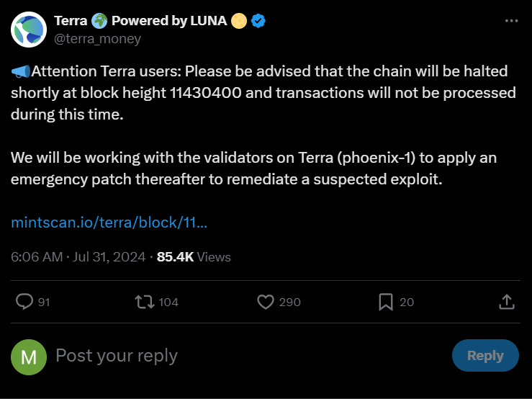Click the green M user avatar
Image resolution: width=532 pixels, height=399 pixels.
[x=29, y=357]
